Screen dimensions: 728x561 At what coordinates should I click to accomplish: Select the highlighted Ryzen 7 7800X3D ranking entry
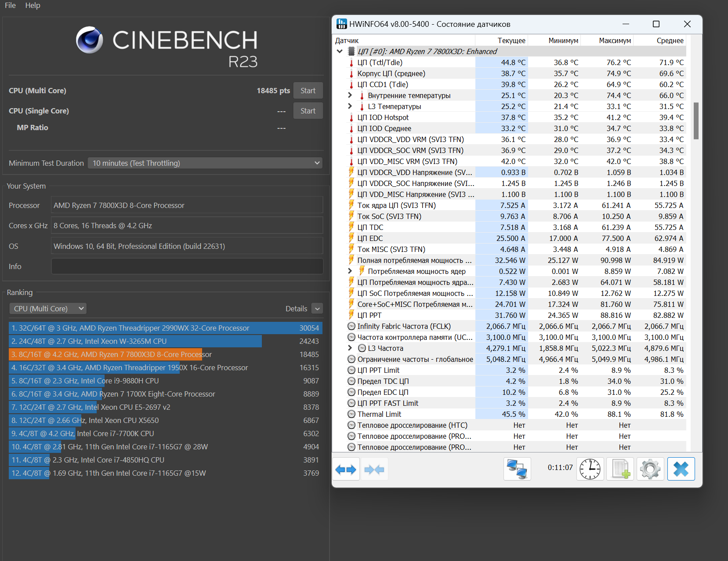tap(166, 354)
